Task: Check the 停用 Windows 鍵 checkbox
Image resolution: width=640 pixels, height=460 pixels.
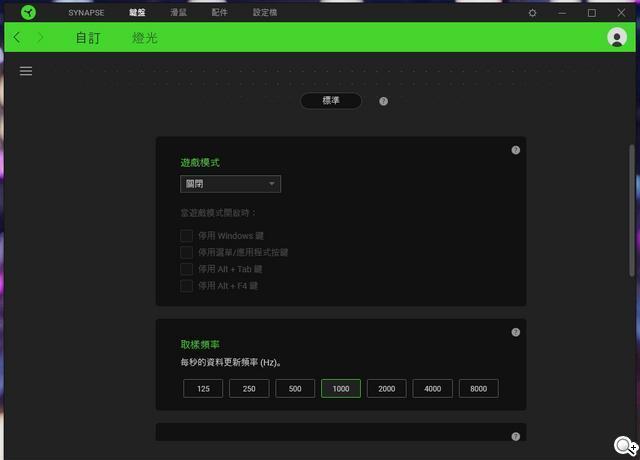Action: point(186,236)
